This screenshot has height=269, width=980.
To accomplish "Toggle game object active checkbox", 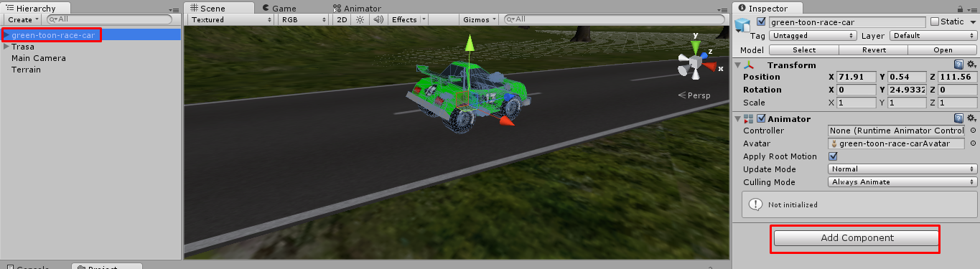I will [x=761, y=22].
